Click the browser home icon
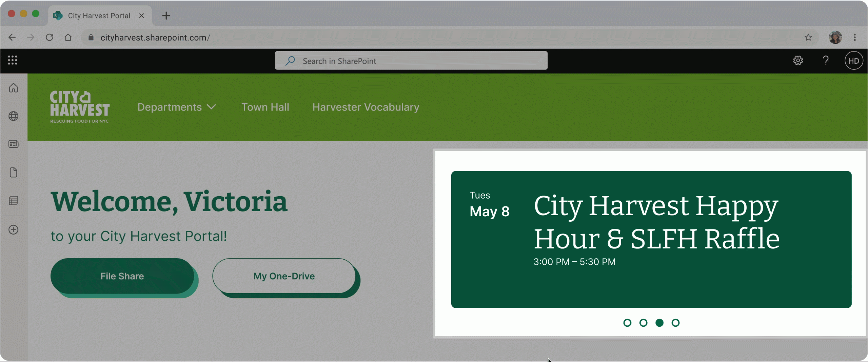The image size is (868, 362). (x=68, y=37)
